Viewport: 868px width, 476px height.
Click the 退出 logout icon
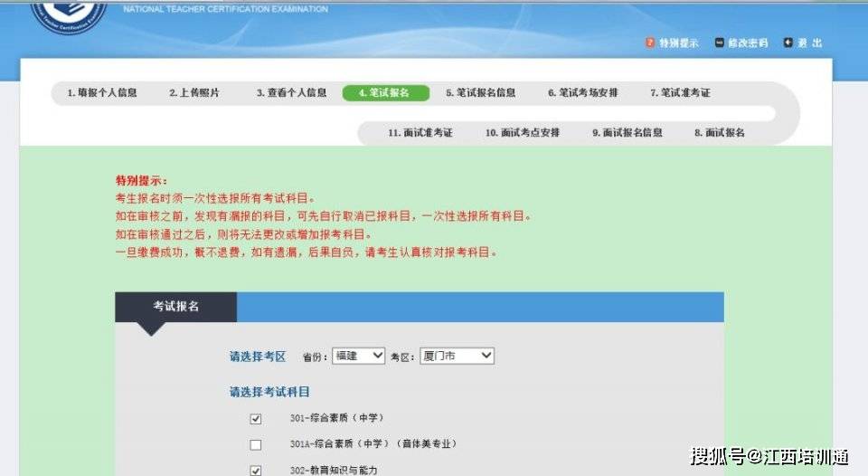tap(788, 43)
